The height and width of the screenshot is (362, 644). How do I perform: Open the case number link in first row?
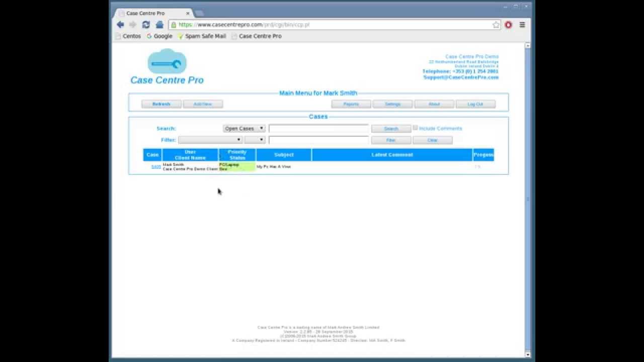[x=156, y=166]
